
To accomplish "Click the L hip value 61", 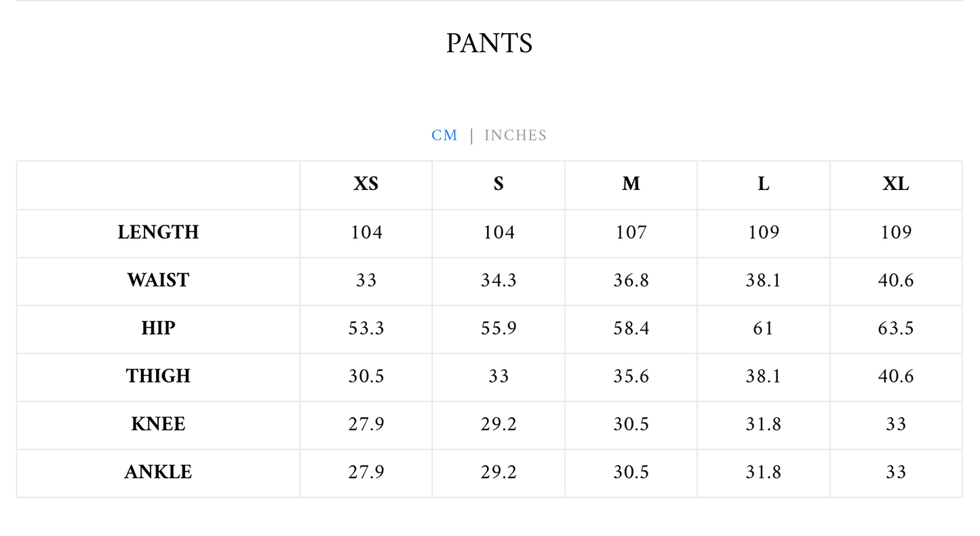I will tap(764, 329).
